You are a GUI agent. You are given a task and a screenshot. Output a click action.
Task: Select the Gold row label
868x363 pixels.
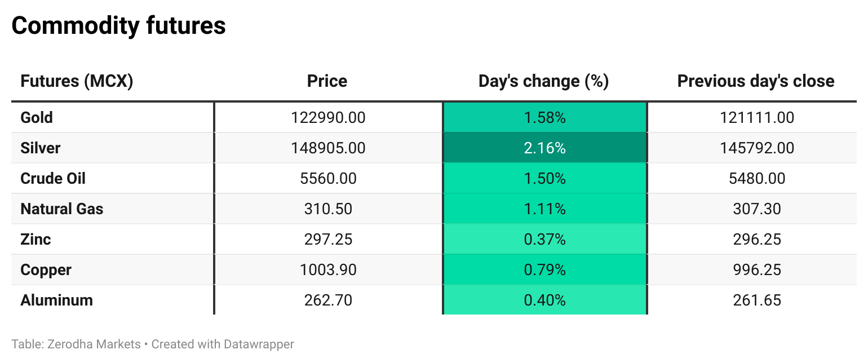pyautogui.click(x=37, y=118)
